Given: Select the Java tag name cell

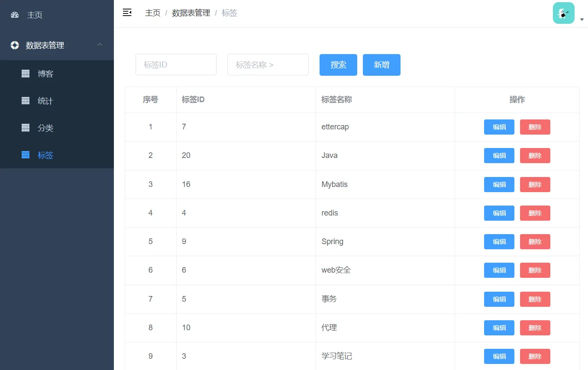Looking at the screenshot, I should click(x=385, y=155).
